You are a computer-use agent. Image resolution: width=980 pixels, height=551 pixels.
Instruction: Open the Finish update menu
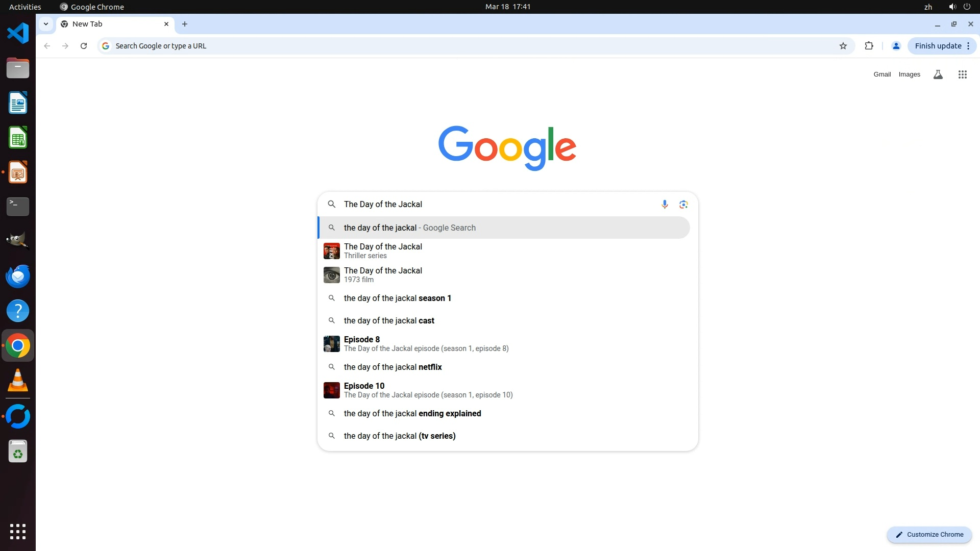click(942, 46)
